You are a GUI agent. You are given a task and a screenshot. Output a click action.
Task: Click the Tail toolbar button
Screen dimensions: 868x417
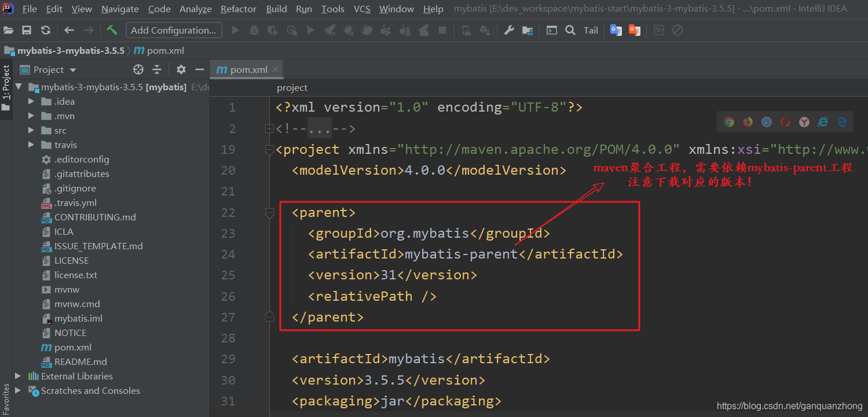[591, 30]
